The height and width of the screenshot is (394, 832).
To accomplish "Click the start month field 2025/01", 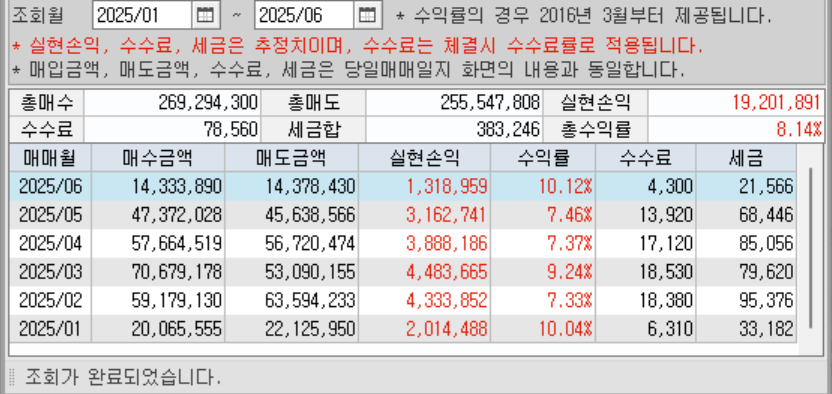I will pos(142,15).
